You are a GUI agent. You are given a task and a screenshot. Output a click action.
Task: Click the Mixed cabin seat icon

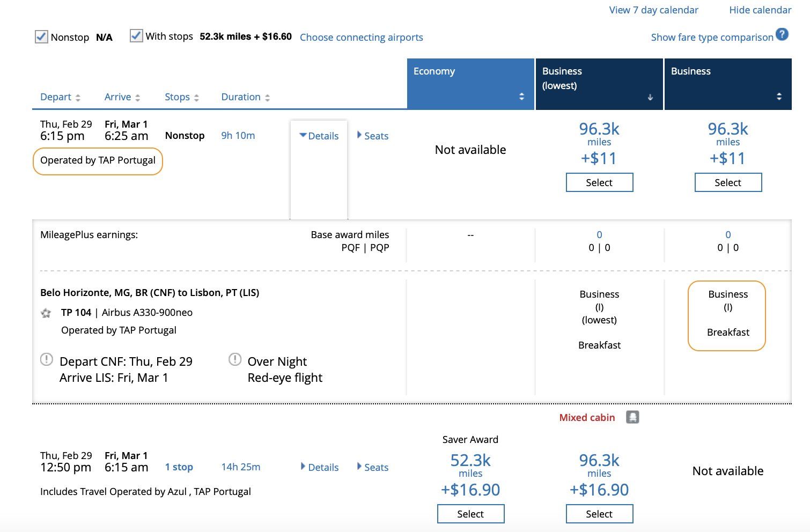632,417
